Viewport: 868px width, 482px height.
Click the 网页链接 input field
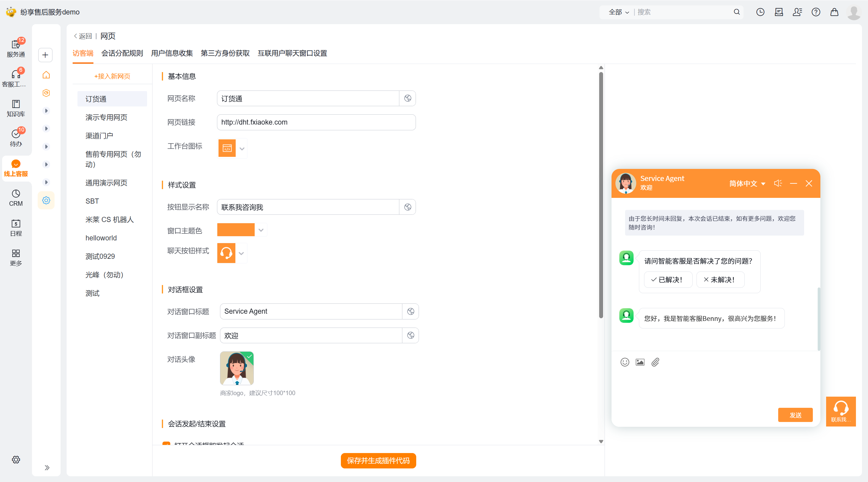tap(316, 122)
